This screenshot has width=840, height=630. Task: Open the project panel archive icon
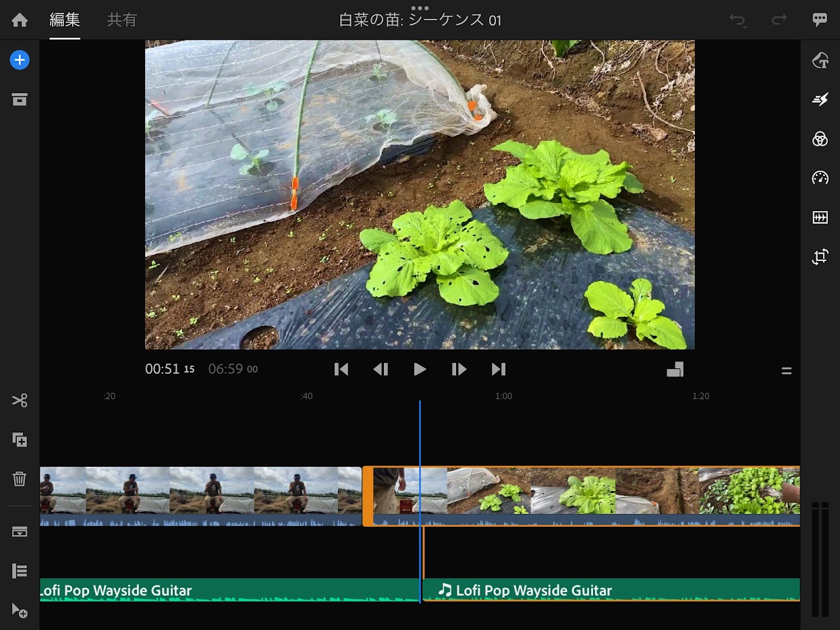20,100
